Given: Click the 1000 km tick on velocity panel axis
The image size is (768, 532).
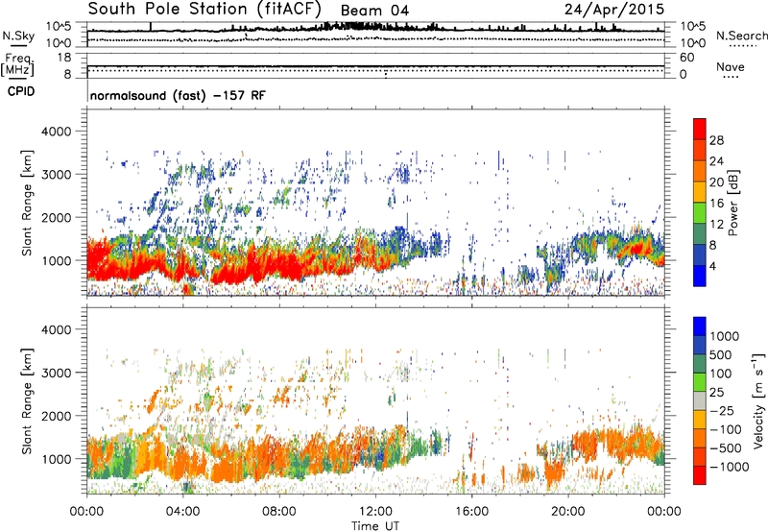Looking at the screenshot, I should (56, 459).
